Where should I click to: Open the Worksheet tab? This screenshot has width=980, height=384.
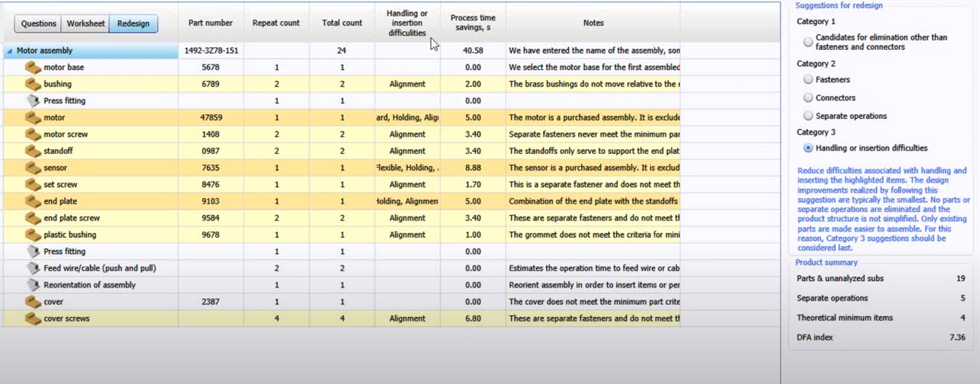pyautogui.click(x=86, y=23)
